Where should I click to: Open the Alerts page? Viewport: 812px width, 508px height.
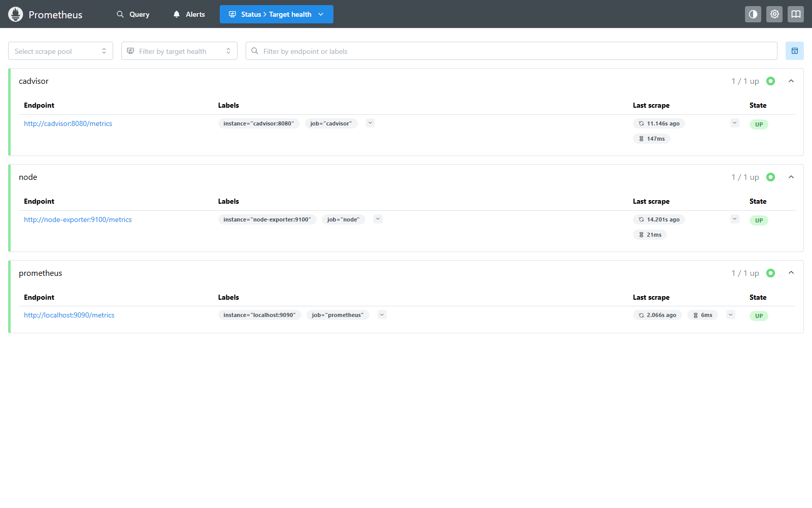point(189,14)
